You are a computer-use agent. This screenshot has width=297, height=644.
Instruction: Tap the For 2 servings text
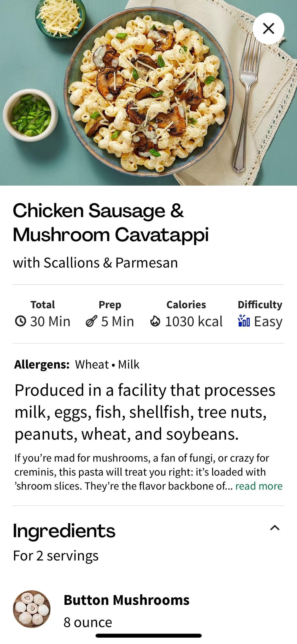[x=56, y=556]
